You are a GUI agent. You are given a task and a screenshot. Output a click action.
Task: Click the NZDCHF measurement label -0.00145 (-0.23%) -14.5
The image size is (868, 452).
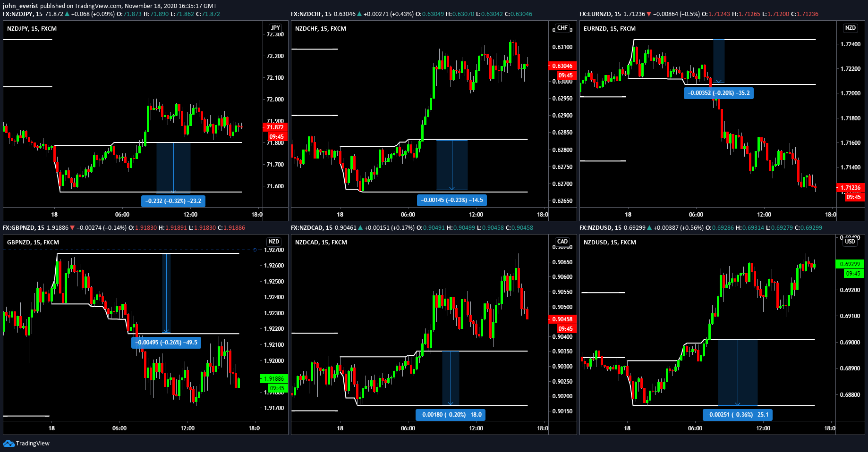coord(452,200)
